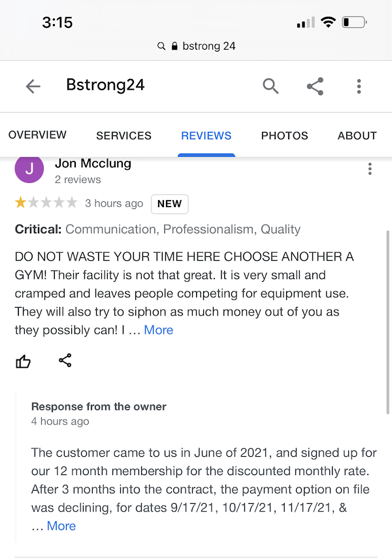Tap the reviewer name Jon Mcclung

[93, 163]
